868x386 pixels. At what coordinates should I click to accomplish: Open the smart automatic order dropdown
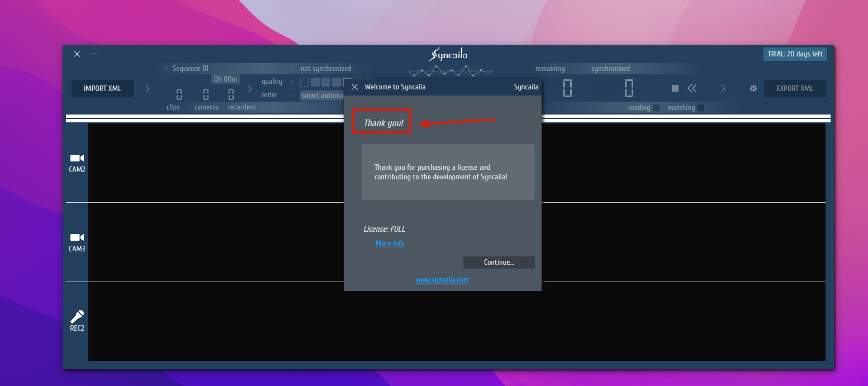click(322, 96)
